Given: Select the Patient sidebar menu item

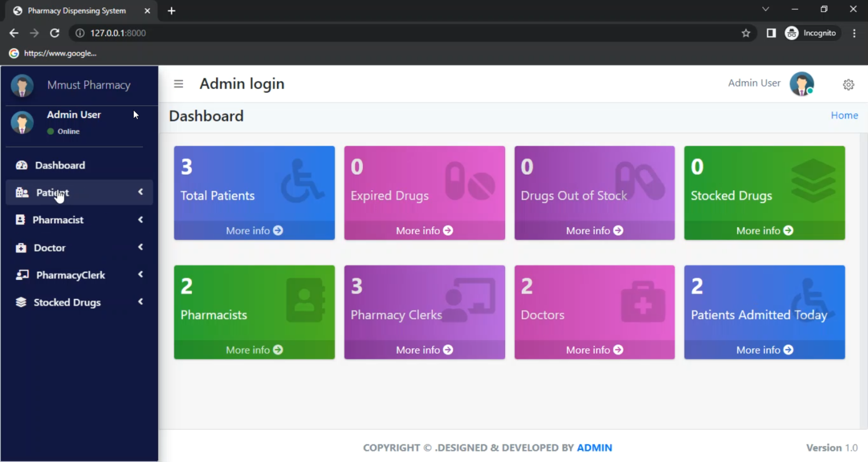Looking at the screenshot, I should tap(79, 193).
